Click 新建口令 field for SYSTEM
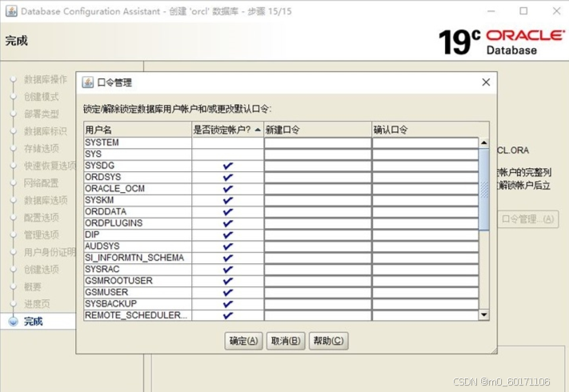The image size is (569, 392). 318,143
